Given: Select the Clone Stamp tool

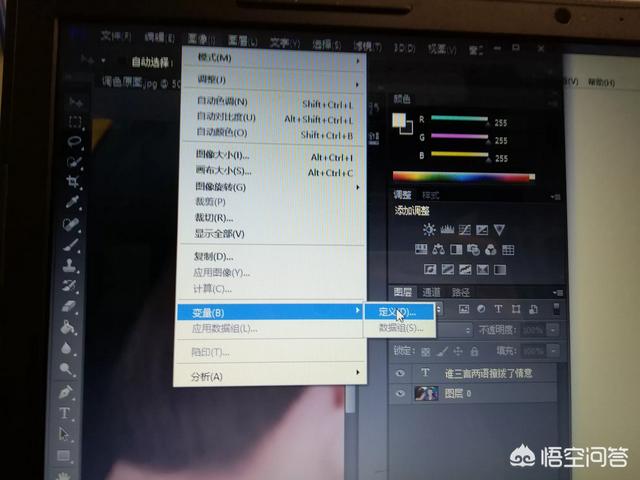Looking at the screenshot, I should point(70,266).
